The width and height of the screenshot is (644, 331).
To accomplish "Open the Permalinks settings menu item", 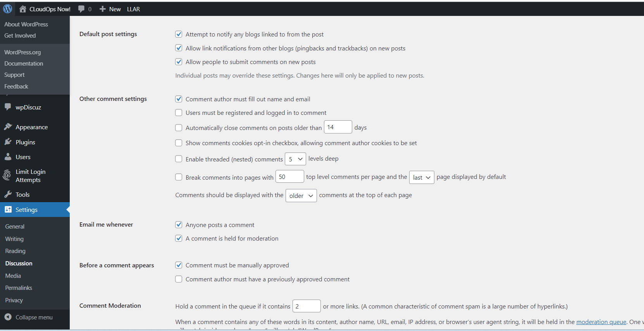I will point(18,288).
